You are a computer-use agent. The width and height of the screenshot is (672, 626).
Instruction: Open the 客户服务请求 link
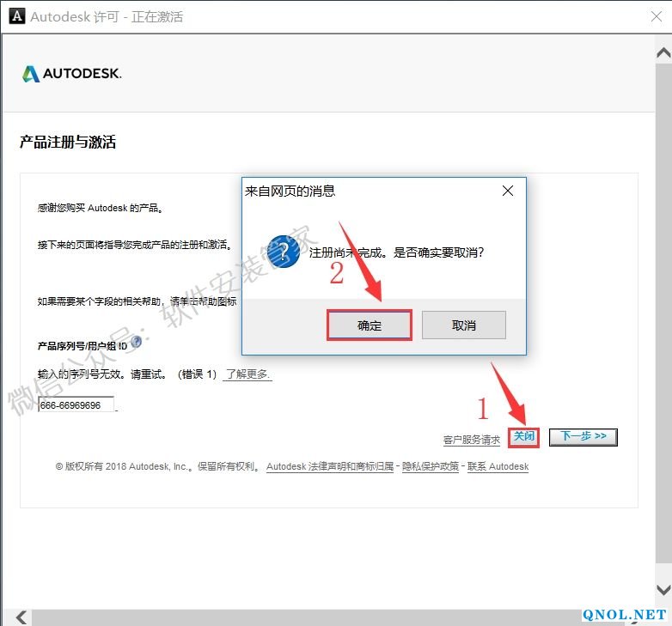(471, 440)
